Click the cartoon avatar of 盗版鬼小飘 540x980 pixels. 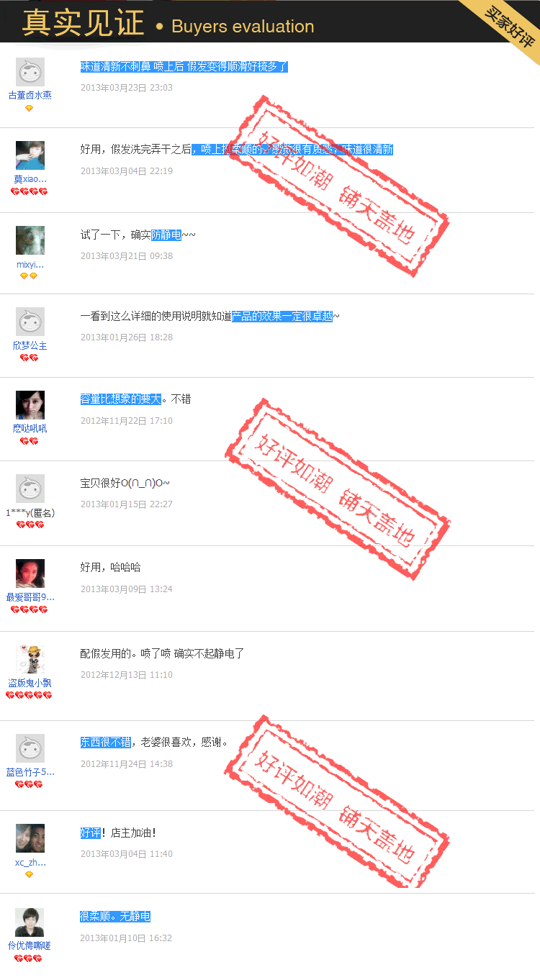[x=30, y=659]
